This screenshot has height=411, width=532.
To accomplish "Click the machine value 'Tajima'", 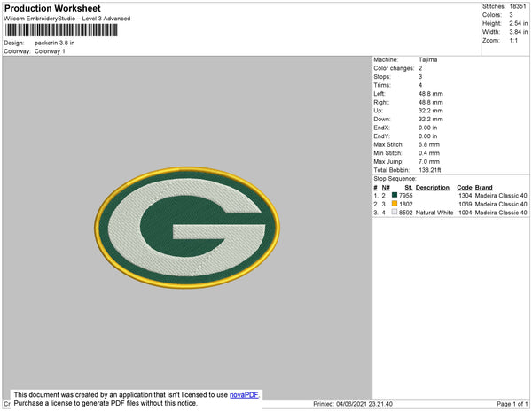I will 428,59.
